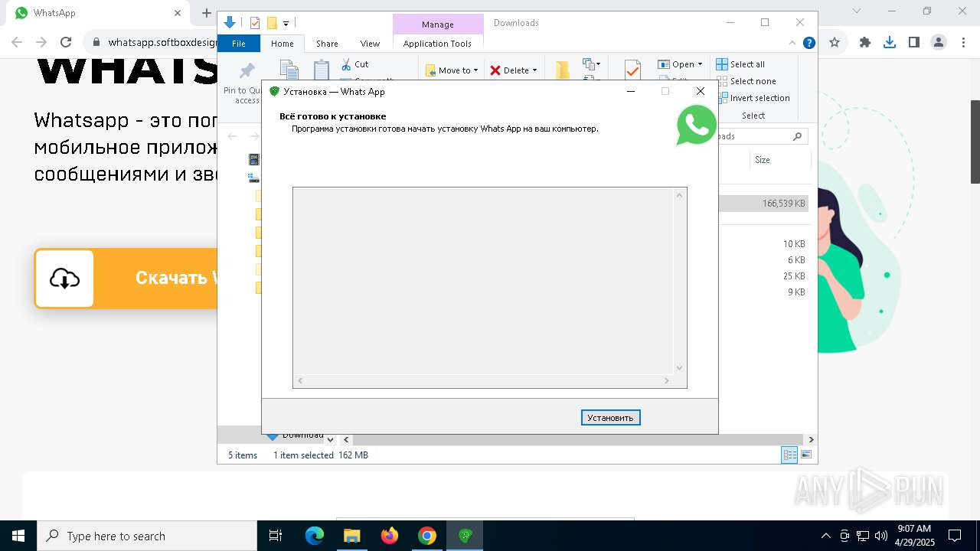
Task: Open Move to dropdown in ribbon
Action: (x=452, y=70)
